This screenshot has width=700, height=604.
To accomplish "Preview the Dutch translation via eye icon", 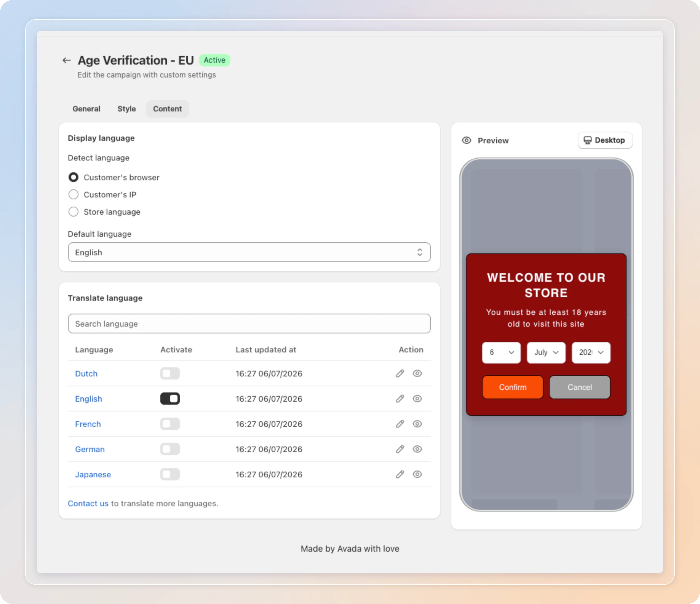I will [417, 373].
